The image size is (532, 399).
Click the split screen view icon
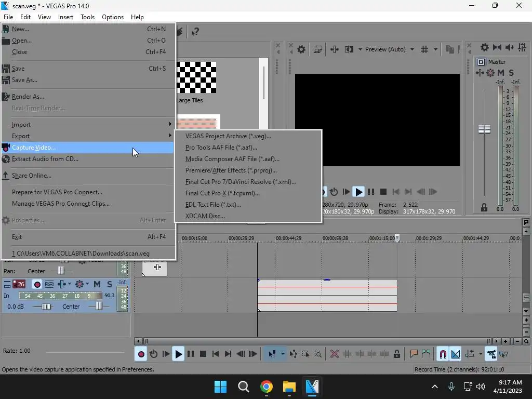(x=349, y=49)
